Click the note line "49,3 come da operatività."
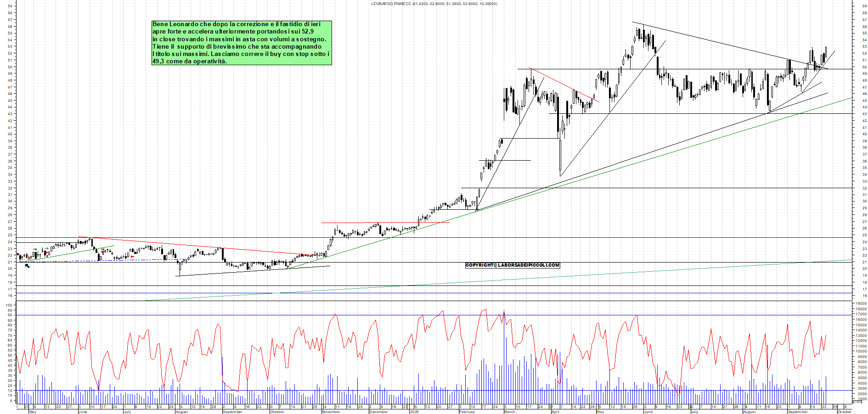 point(189,61)
